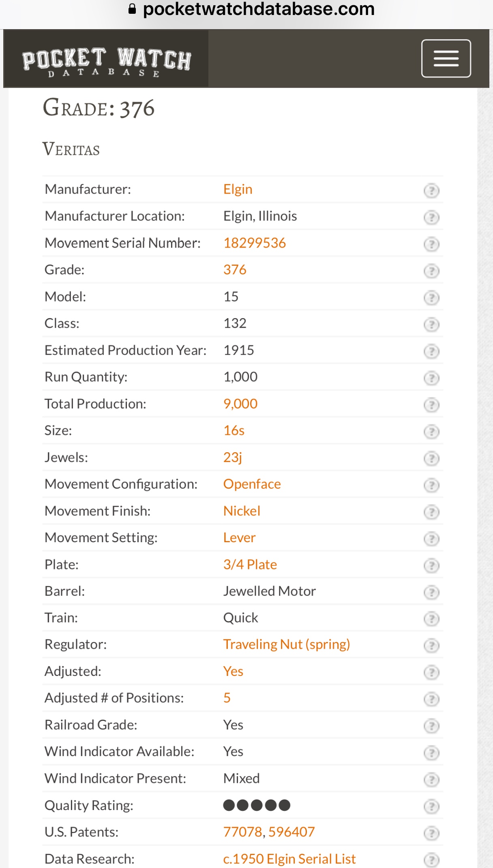Click help icon for Barrel row

tap(431, 592)
